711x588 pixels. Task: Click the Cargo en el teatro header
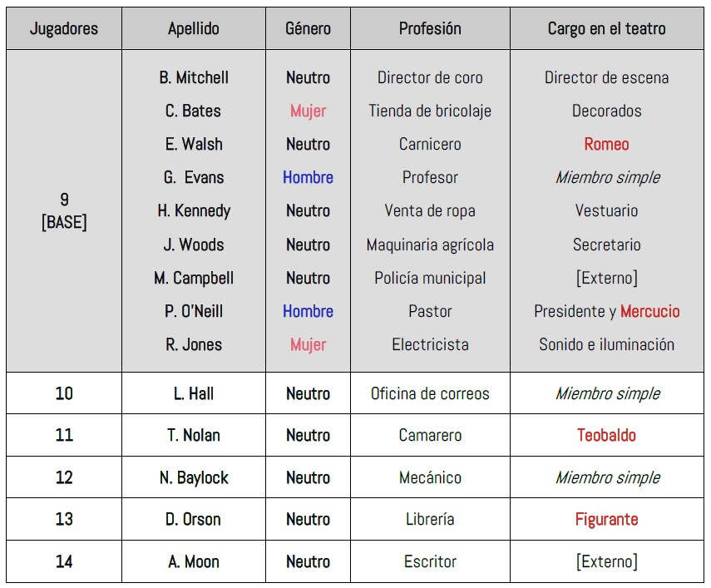click(606, 28)
